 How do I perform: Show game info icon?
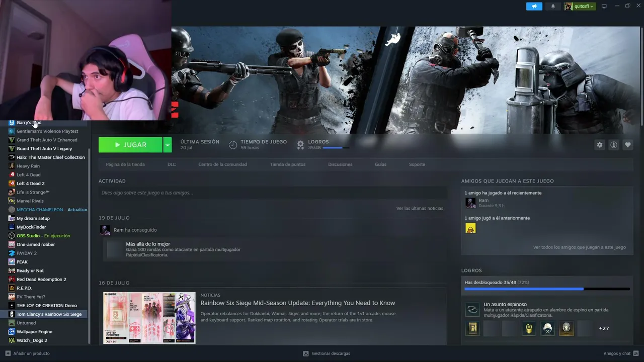pos(614,145)
